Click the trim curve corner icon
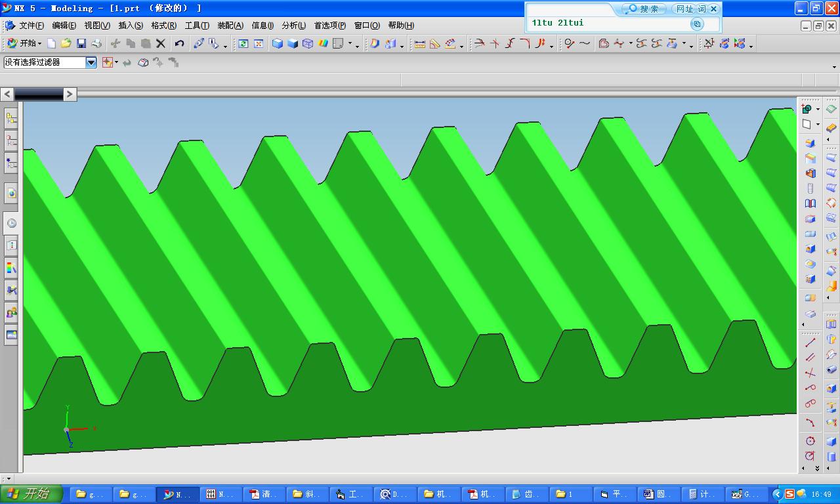The width and height of the screenshot is (840, 504). click(x=525, y=44)
